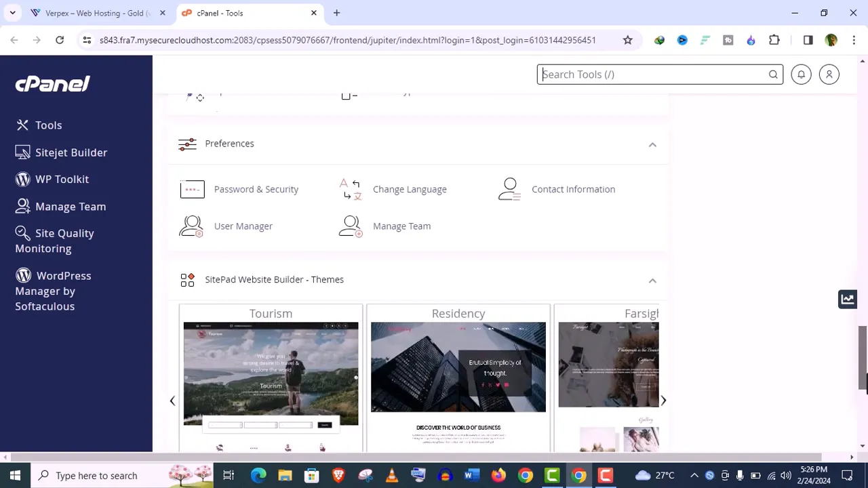The width and height of the screenshot is (868, 488).
Task: Open Word from the taskbar
Action: [471, 475]
